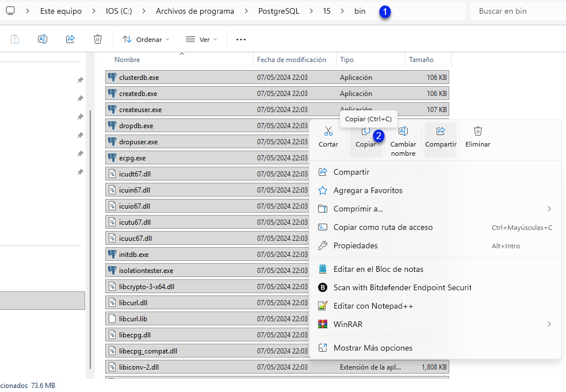566x392 pixels.
Task: Click the initdb.exe file icon
Action: pyautogui.click(x=112, y=254)
